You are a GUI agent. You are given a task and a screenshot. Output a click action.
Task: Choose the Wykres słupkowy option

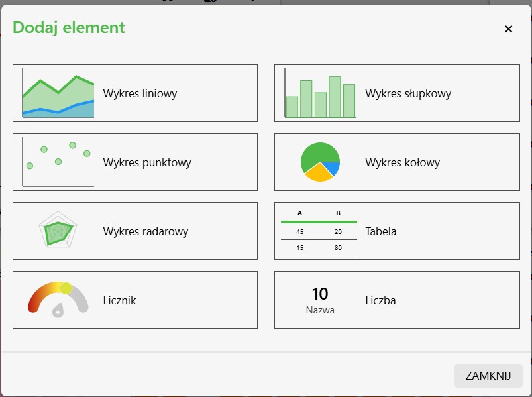tap(408, 93)
